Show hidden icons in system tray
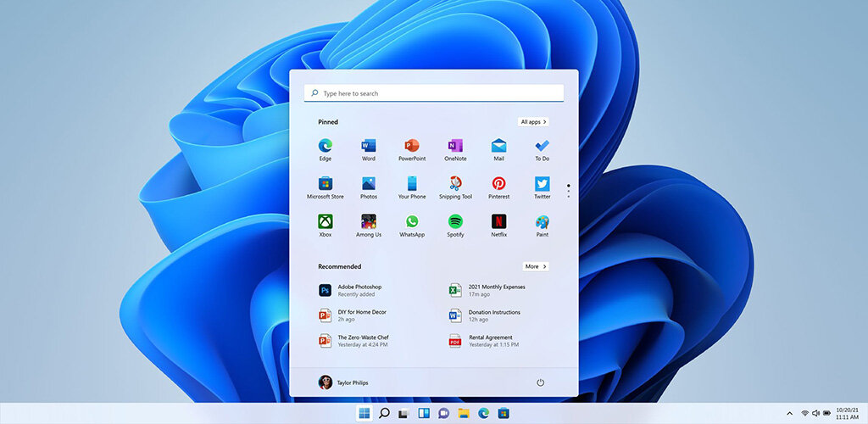Viewport: 868px width, 424px height. tap(789, 414)
